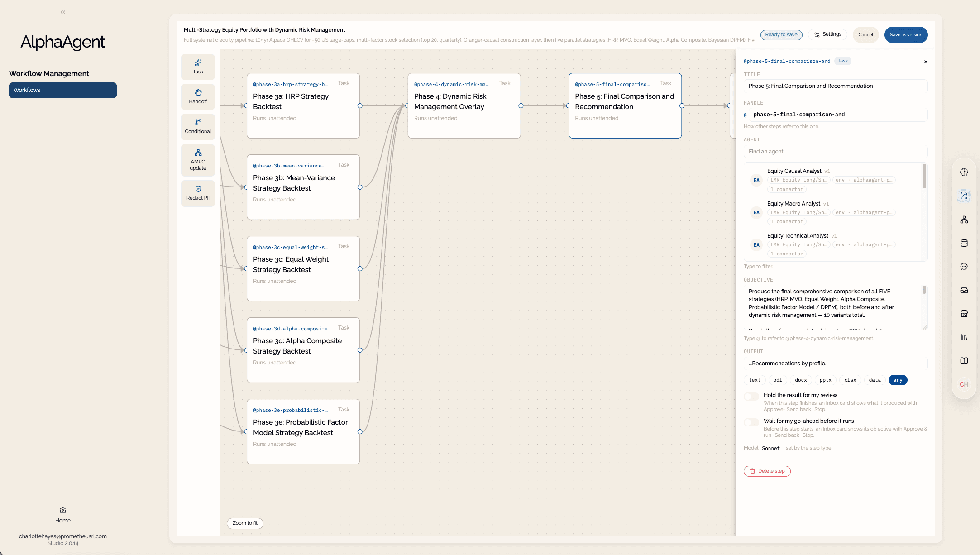Select the pdf output format
The image size is (980, 555).
point(778,380)
